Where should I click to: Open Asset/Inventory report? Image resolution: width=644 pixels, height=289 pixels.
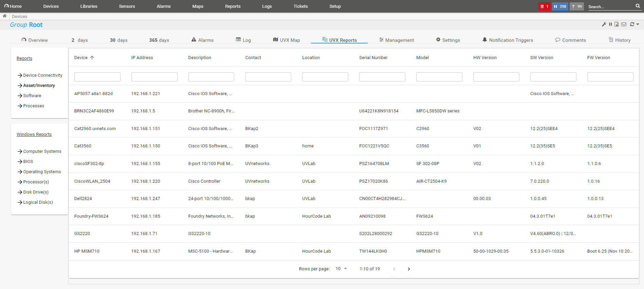click(x=36, y=86)
